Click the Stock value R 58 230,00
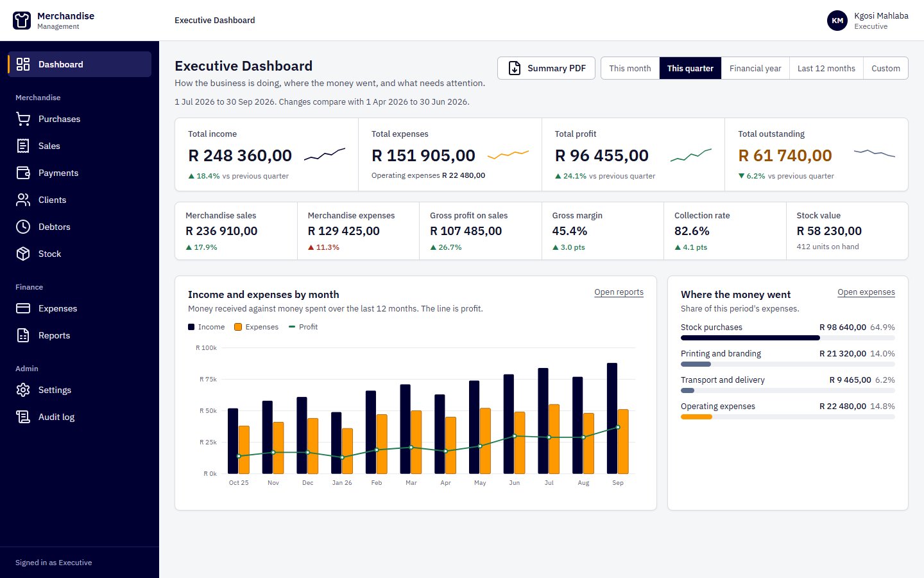 tap(829, 231)
